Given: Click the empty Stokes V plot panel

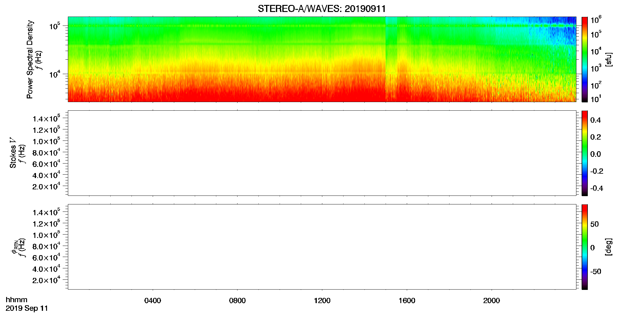Looking at the screenshot, I should pyautogui.click(x=322, y=153).
